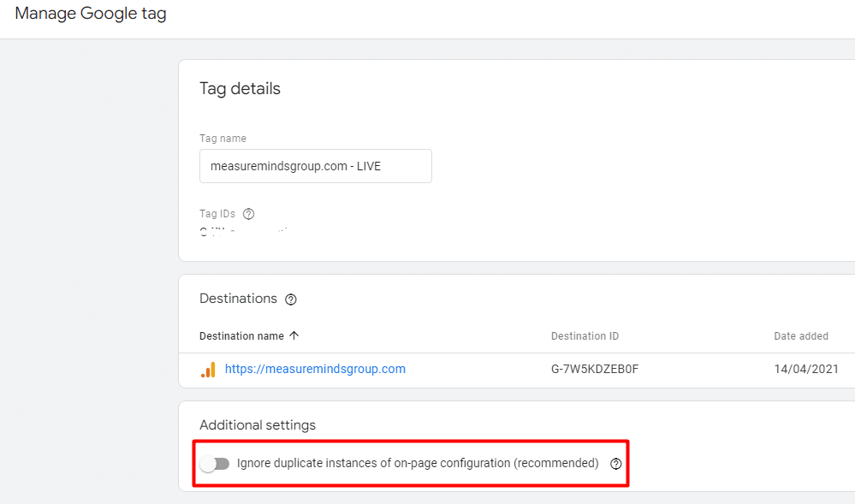Open the measuremindsgroup.com destination link
This screenshot has height=504, width=855.
[315, 369]
